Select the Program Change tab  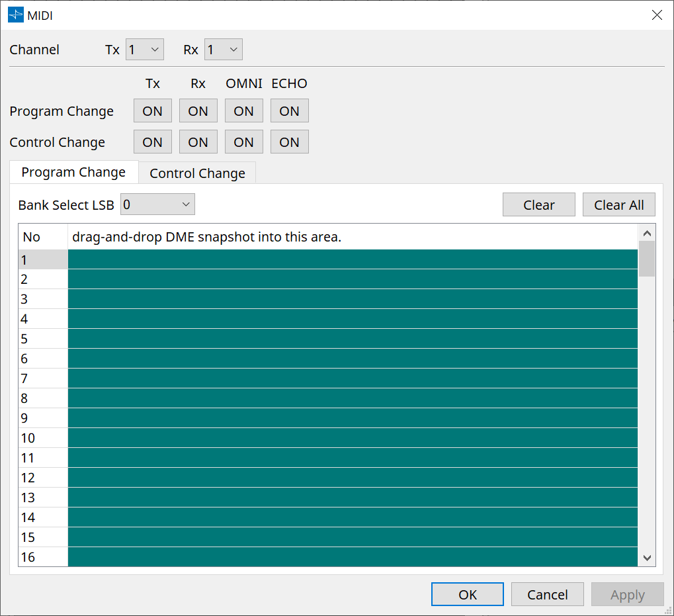pyautogui.click(x=73, y=172)
